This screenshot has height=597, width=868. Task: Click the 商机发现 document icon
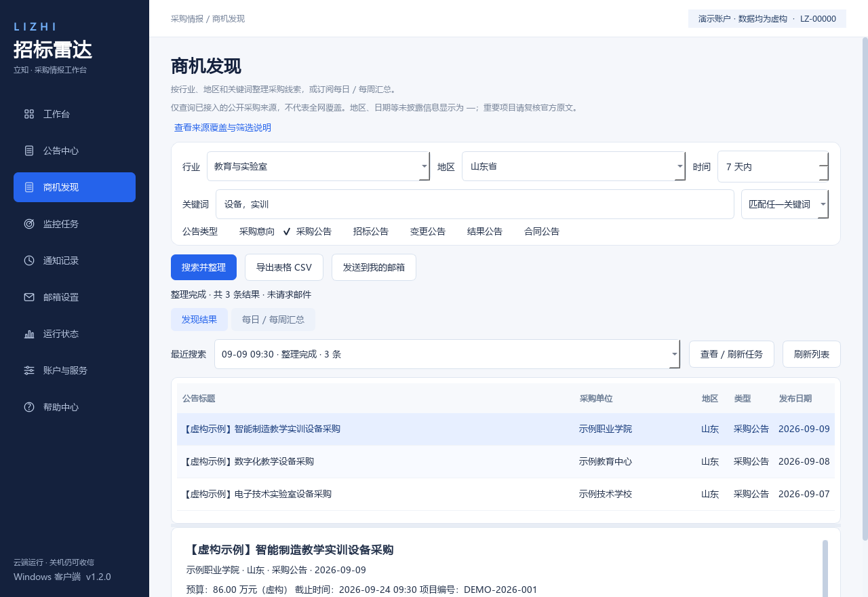(29, 187)
